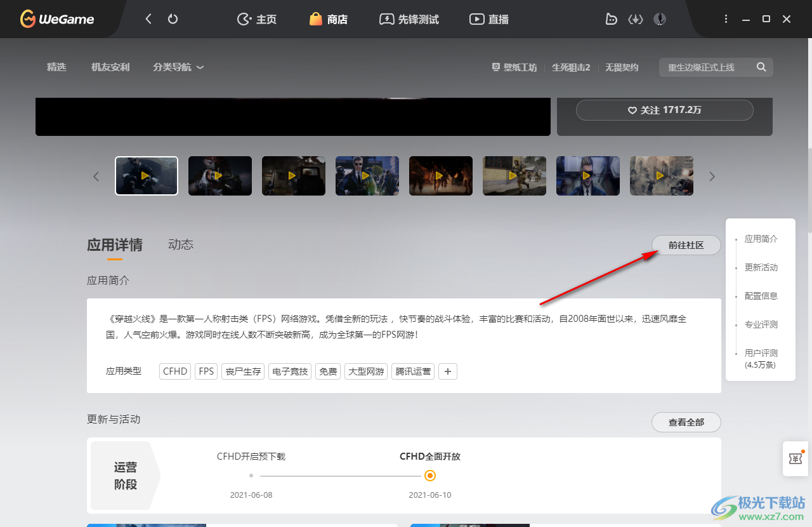The width and height of the screenshot is (812, 527).
Task: Click the CFHD tag
Action: 175,371
